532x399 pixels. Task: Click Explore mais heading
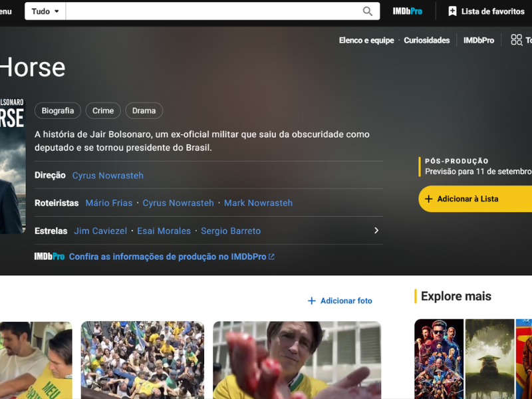(x=456, y=296)
